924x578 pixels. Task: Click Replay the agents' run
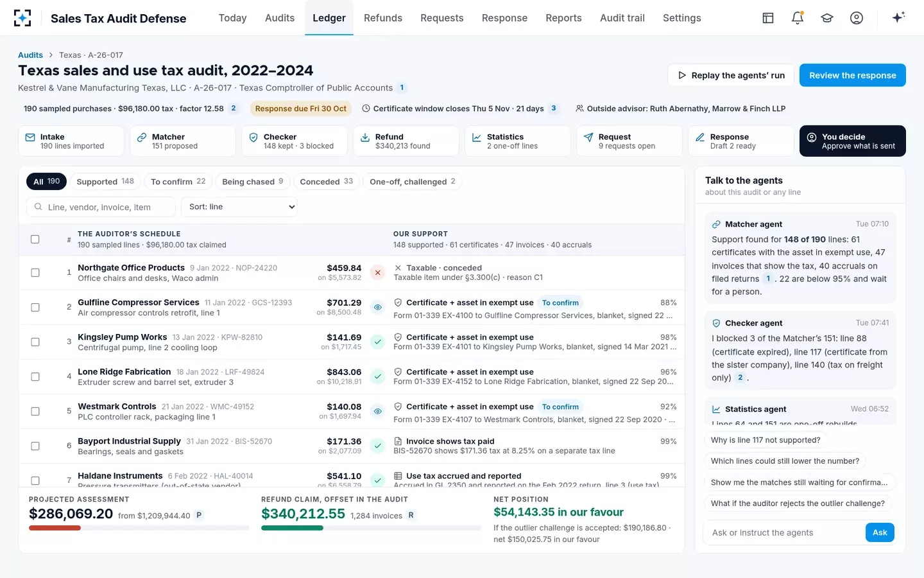point(731,75)
